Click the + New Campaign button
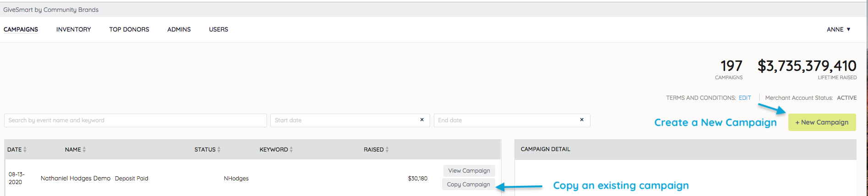Screen dimensions: 868x196 [822, 122]
